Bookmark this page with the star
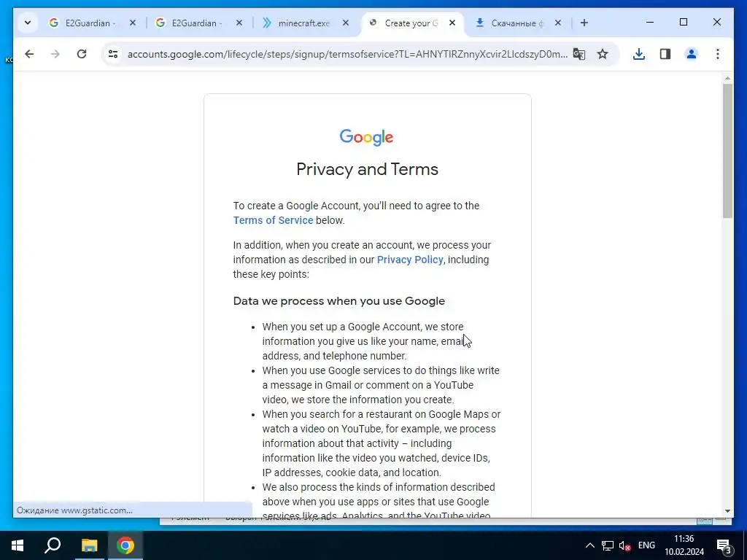This screenshot has width=747, height=560. [603, 54]
